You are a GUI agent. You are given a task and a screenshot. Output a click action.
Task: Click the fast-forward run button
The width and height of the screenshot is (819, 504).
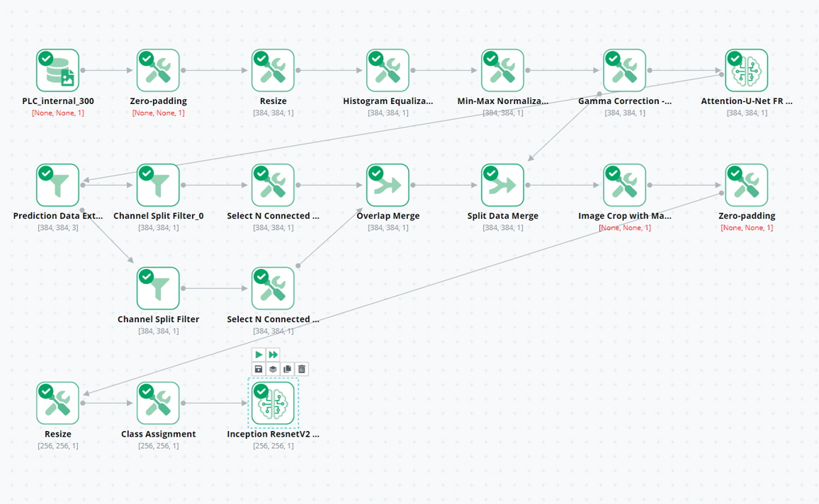tap(273, 354)
